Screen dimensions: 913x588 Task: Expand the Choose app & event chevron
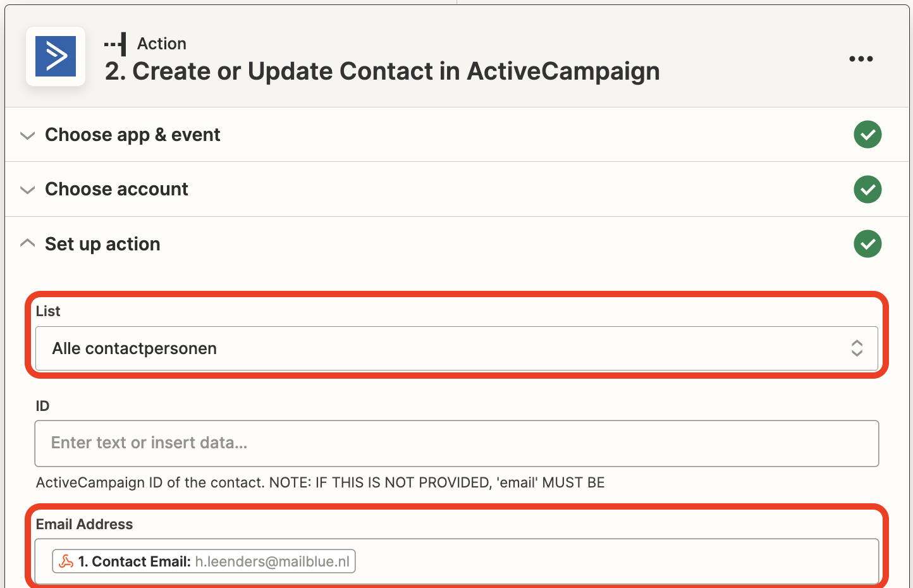[x=27, y=135]
